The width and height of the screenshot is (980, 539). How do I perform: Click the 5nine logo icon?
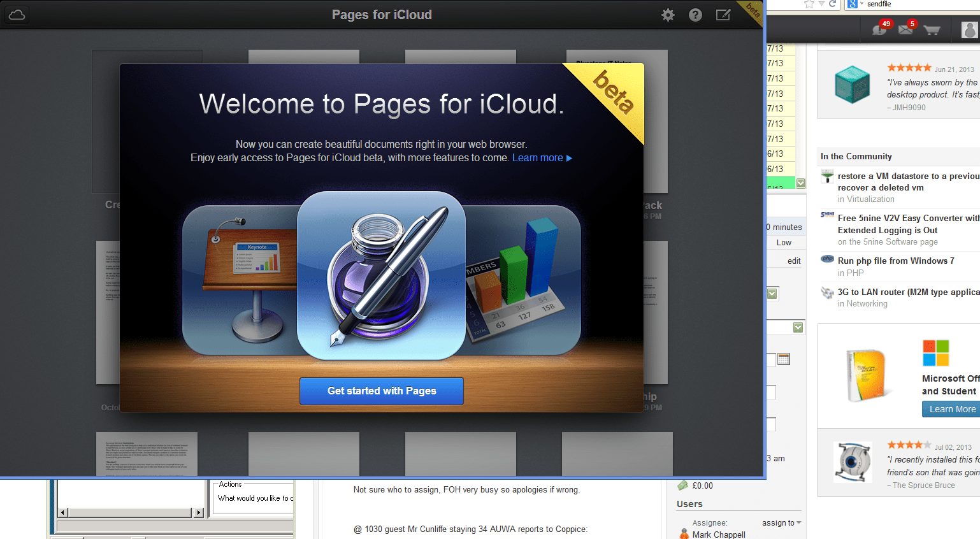827,215
